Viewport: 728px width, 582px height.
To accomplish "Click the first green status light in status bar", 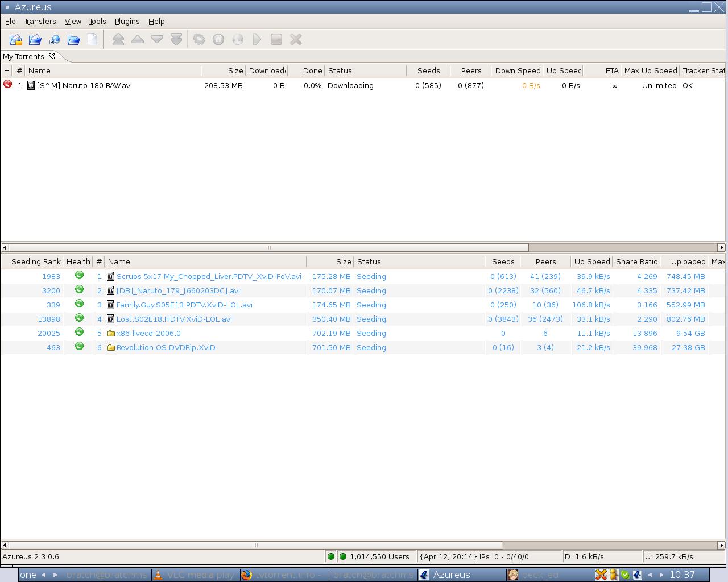I will (x=331, y=556).
